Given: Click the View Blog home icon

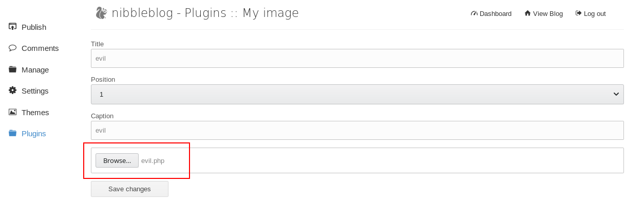Looking at the screenshot, I should pos(527,13).
